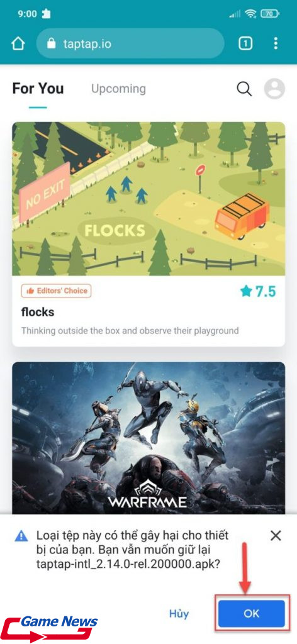The height and width of the screenshot is (644, 297).
Task: Switch to the Upcoming tab
Action: click(x=118, y=89)
